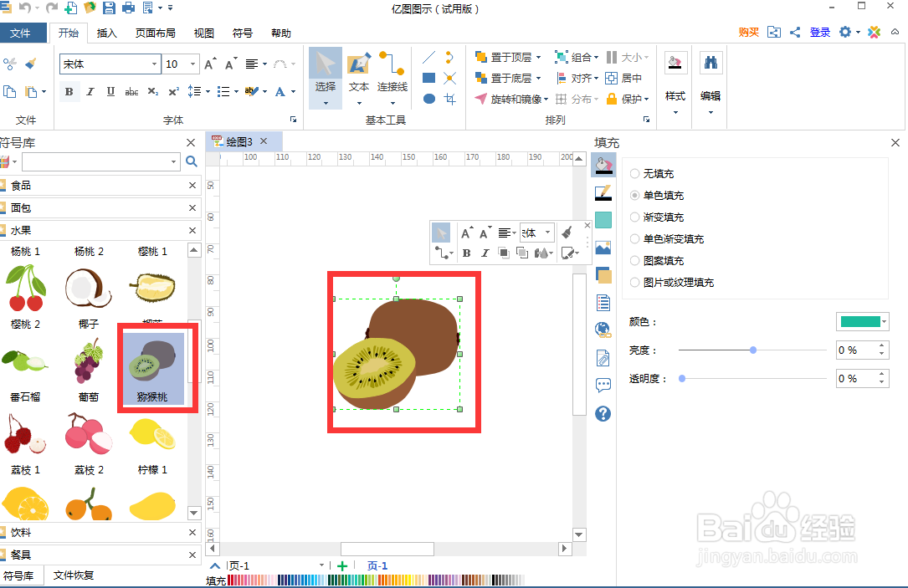Open the insert picture panel icon

(603, 248)
